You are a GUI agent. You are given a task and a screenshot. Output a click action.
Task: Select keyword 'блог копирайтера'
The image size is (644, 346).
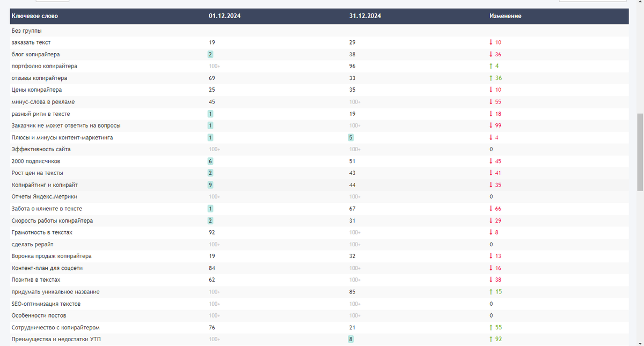point(35,54)
